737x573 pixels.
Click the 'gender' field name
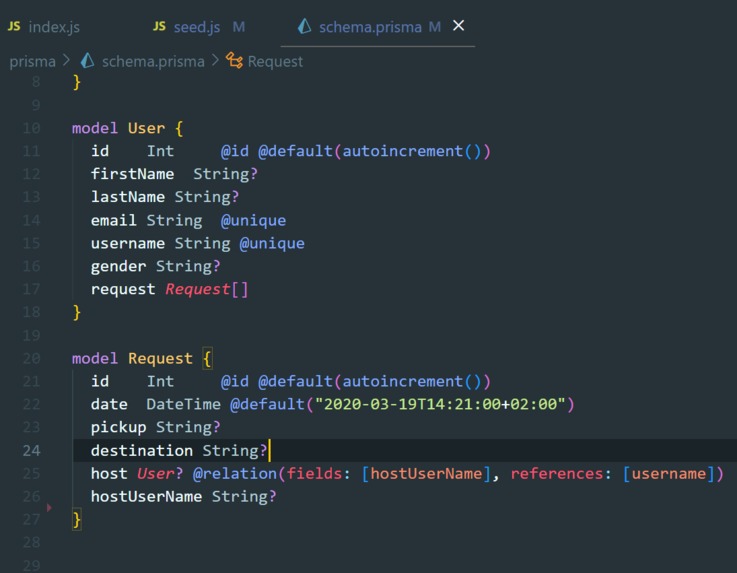tap(118, 266)
